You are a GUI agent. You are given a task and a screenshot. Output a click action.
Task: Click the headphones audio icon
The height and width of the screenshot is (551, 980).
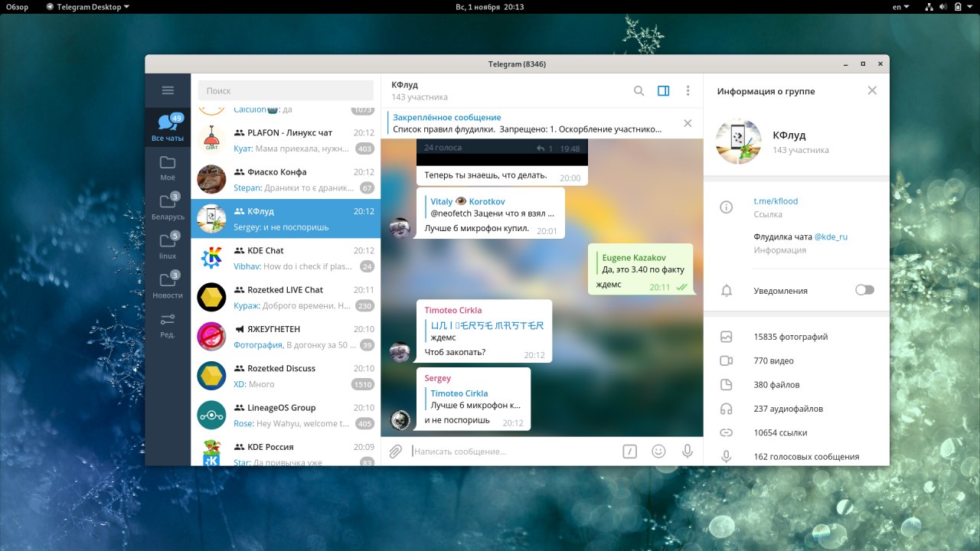[727, 409]
